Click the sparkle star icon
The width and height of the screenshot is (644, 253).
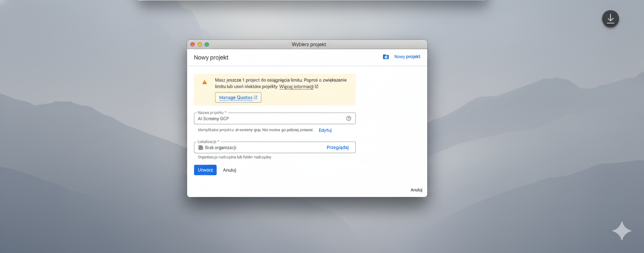coord(622,231)
